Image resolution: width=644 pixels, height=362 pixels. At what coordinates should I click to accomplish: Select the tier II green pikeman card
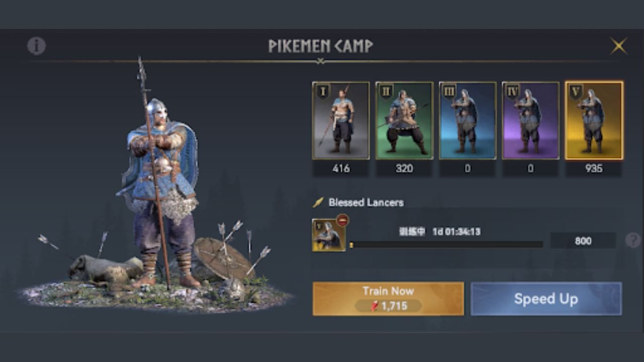(x=405, y=121)
